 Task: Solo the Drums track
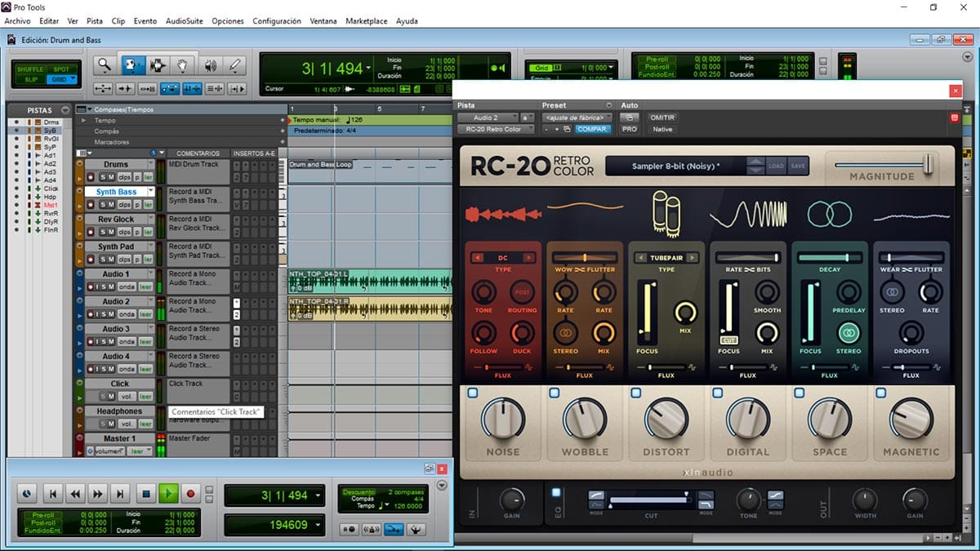(103, 177)
